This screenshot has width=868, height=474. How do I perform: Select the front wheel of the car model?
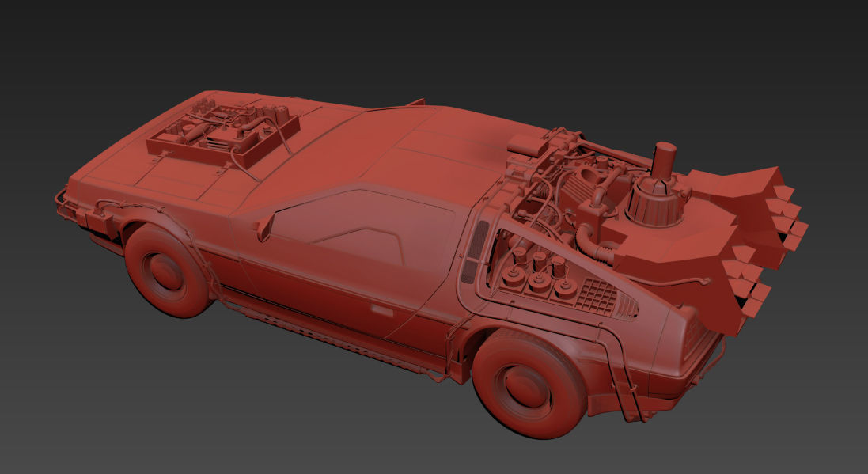[x=167, y=270]
